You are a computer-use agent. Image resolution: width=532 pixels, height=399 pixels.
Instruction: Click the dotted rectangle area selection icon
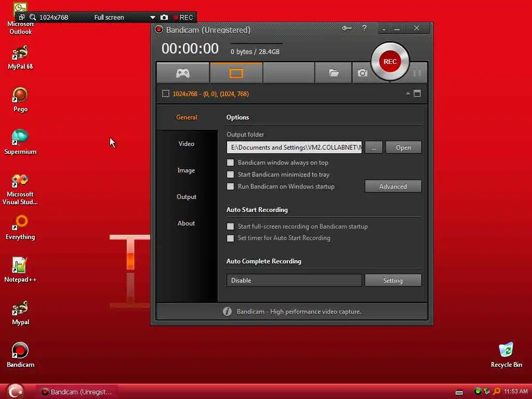click(x=166, y=94)
